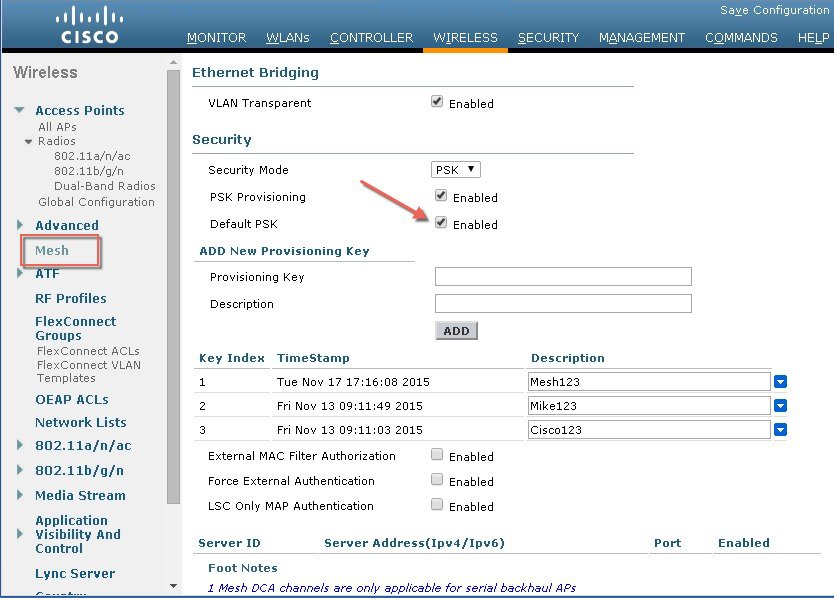Open Dual-Band Radios link
This screenshot has height=598, width=834.
(x=105, y=186)
